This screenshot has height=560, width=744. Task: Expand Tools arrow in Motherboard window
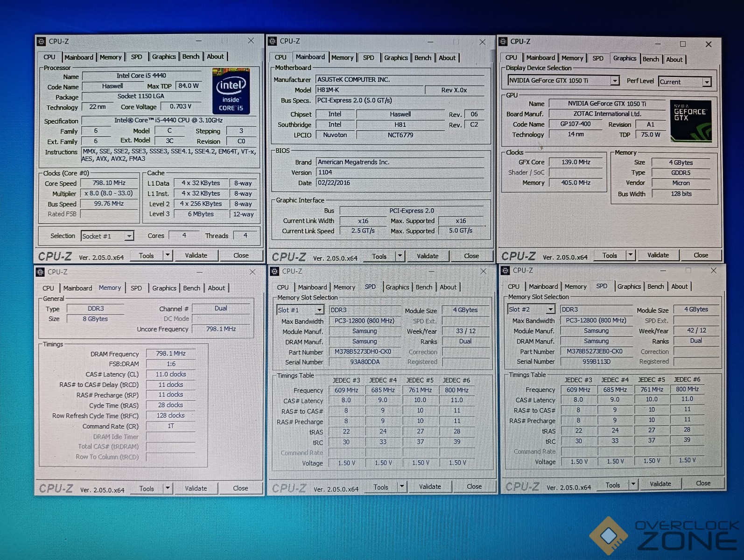400,256
